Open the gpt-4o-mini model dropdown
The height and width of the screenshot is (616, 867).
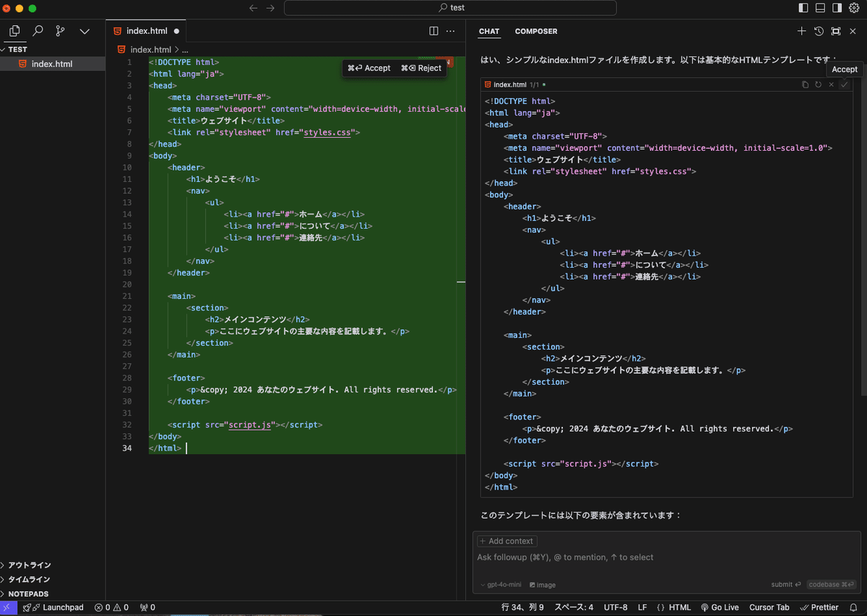[500, 585]
